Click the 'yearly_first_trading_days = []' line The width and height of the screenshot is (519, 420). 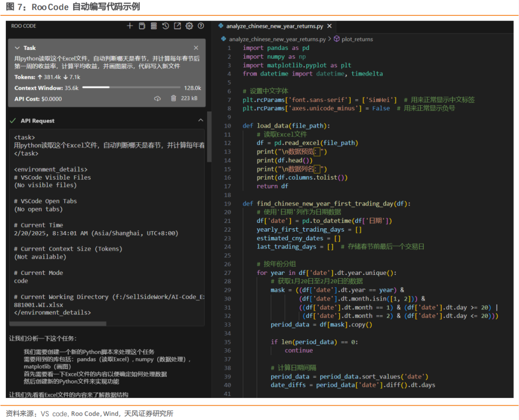309,230
